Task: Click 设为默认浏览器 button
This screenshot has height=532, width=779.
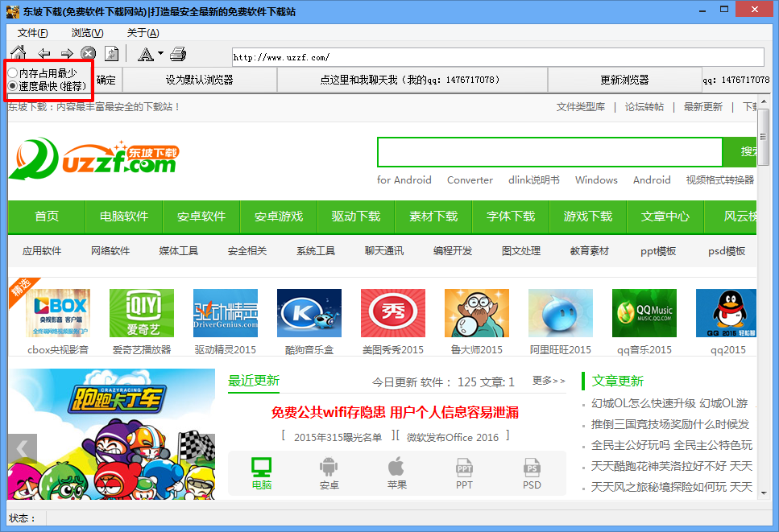Action: 199,80
